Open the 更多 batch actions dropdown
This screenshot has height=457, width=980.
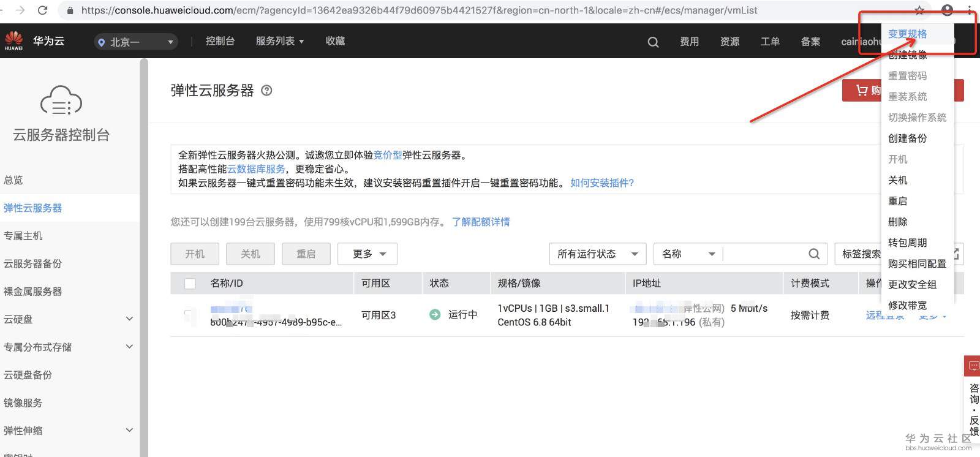point(367,254)
